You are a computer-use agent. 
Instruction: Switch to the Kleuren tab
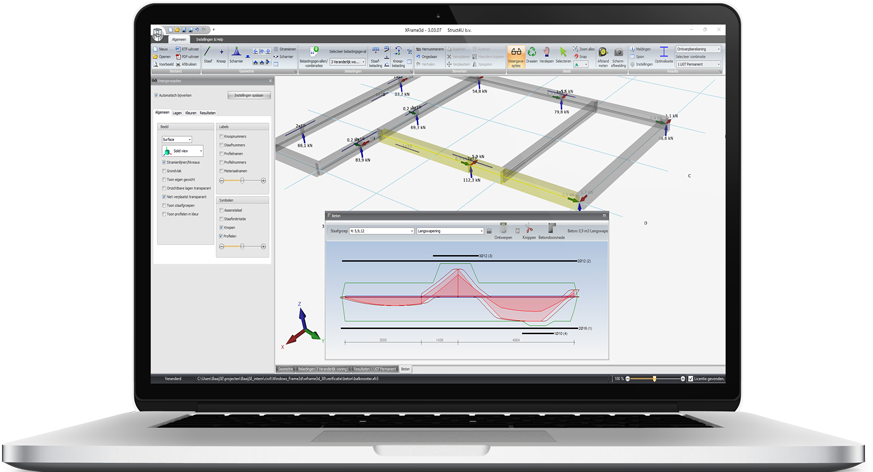190,114
